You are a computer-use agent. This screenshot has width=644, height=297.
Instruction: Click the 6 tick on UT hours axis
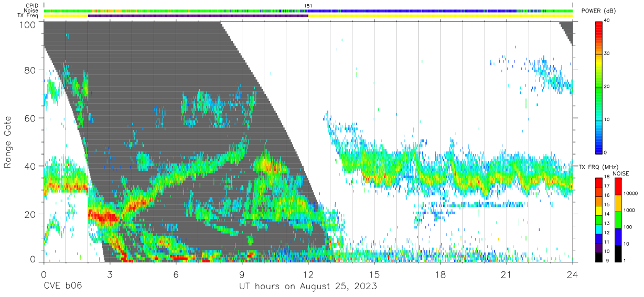click(x=176, y=274)
